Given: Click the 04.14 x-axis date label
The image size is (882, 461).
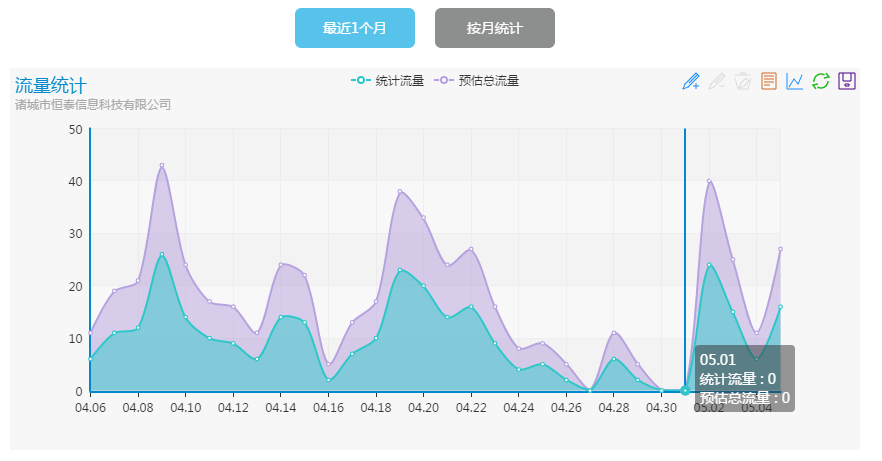Looking at the screenshot, I should point(280,408).
